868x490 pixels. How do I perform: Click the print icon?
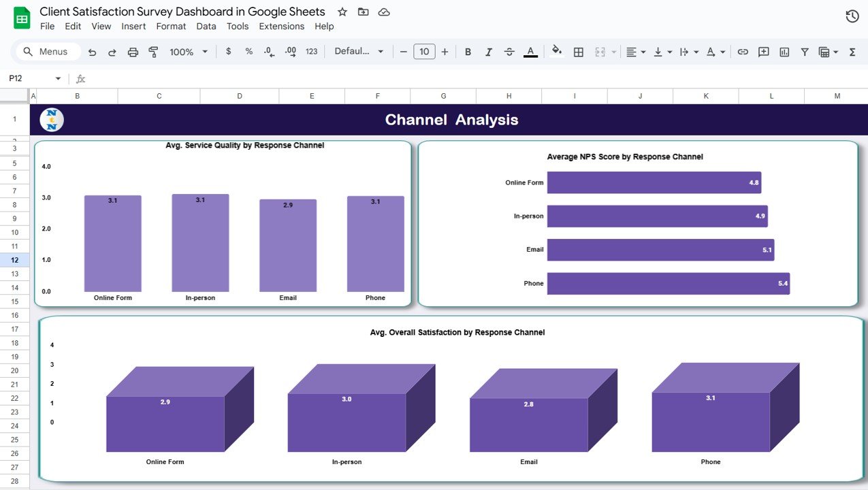[x=133, y=52]
